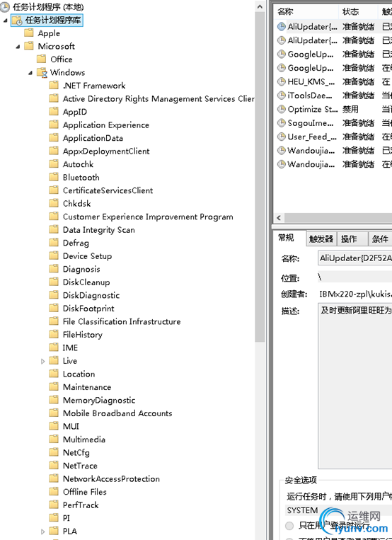392x540 pixels.
Task: Select 只在用户登录时运行 radio button
Action: pos(289,526)
